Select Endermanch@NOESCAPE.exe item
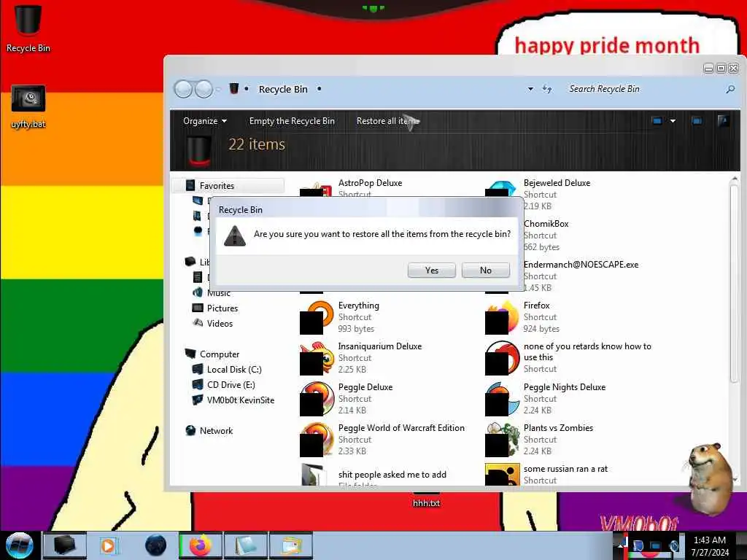 [581, 264]
